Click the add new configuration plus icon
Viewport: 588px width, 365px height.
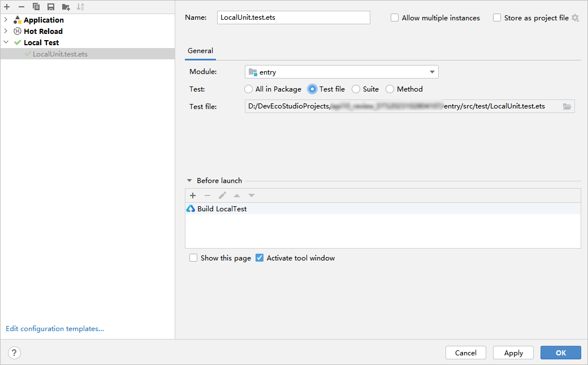point(7,7)
